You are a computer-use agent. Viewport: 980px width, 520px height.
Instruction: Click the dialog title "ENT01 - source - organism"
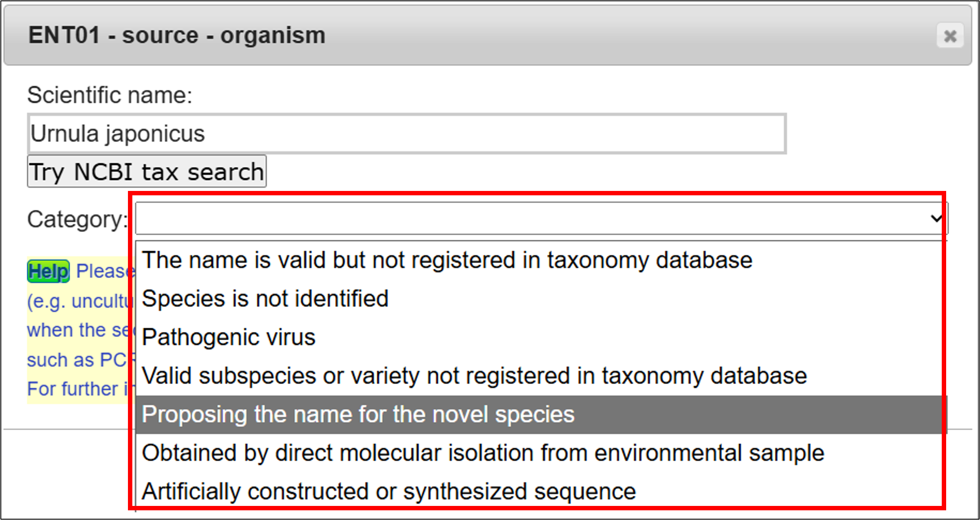pos(177,35)
